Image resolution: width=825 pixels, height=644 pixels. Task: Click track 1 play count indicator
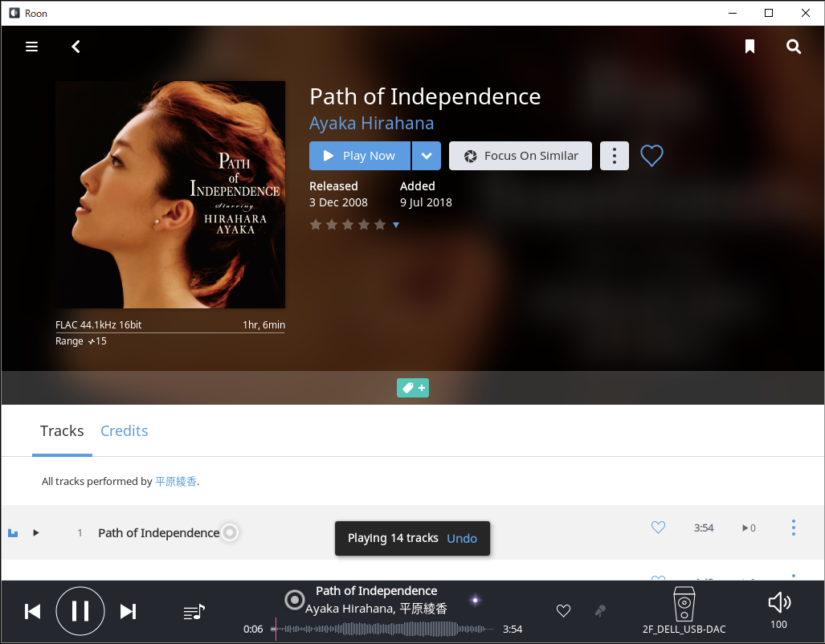[749, 528]
